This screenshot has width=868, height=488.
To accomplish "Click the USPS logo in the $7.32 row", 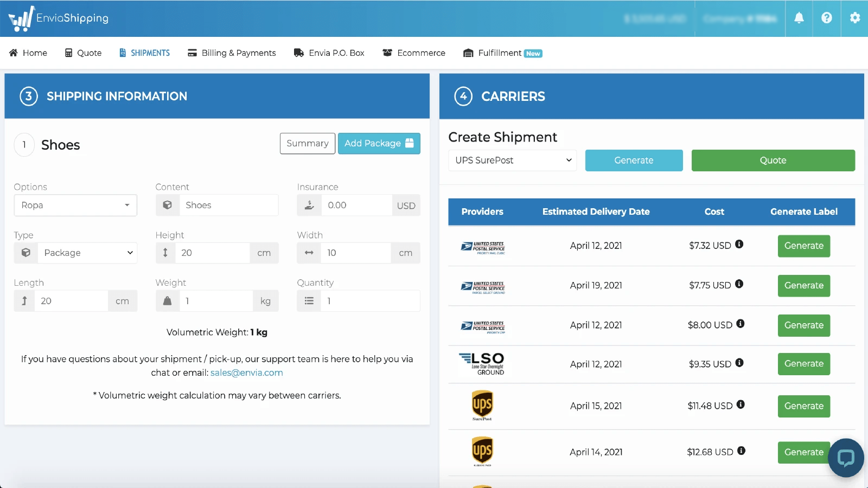I will coord(483,248).
